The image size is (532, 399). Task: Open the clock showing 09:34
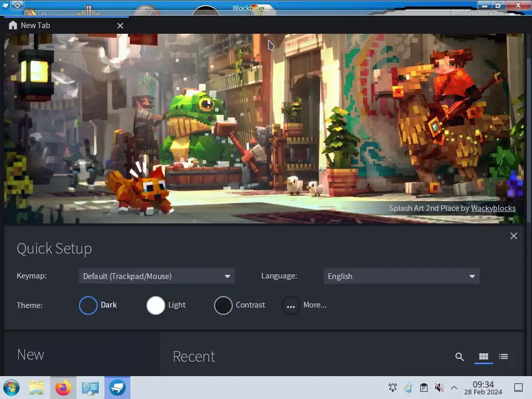click(483, 388)
